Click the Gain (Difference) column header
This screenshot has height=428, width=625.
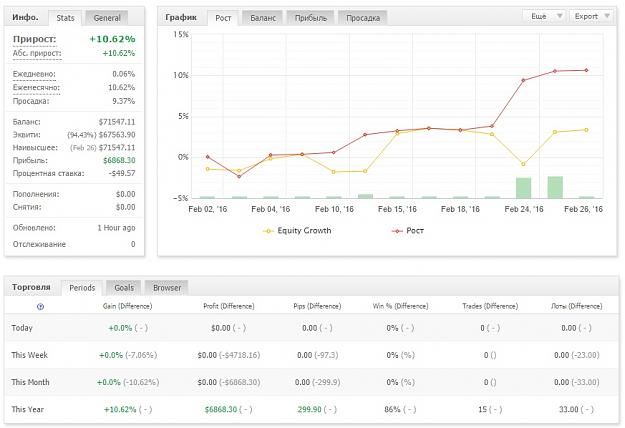click(128, 306)
